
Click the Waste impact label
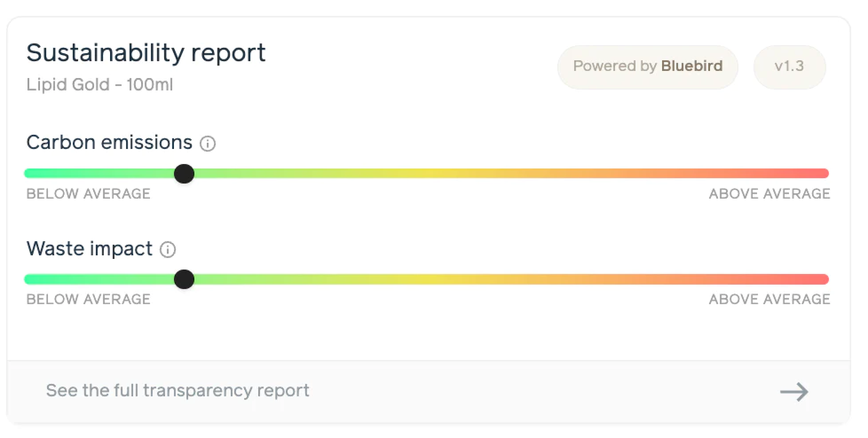click(89, 249)
